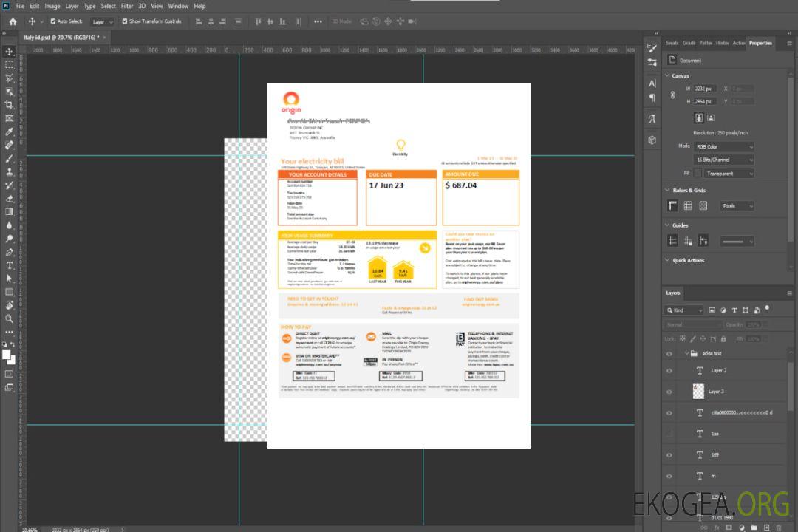Open the RGB Color mode dropdown
The width and height of the screenshot is (798, 532).
723,146
